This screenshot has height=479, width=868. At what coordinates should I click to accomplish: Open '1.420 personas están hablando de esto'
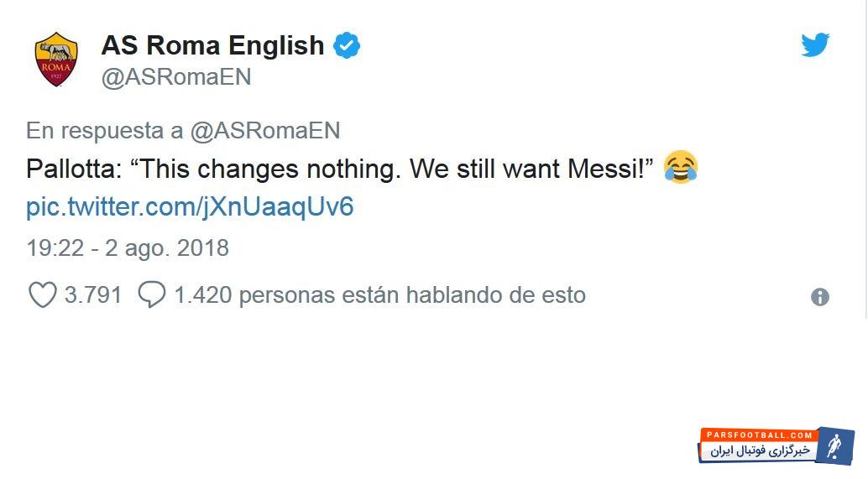tap(379, 295)
